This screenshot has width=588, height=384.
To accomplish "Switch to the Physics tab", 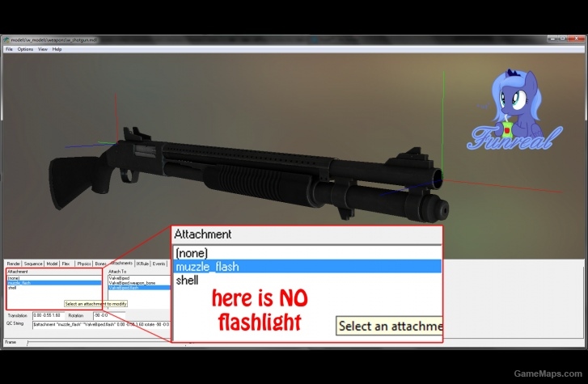I will click(84, 264).
